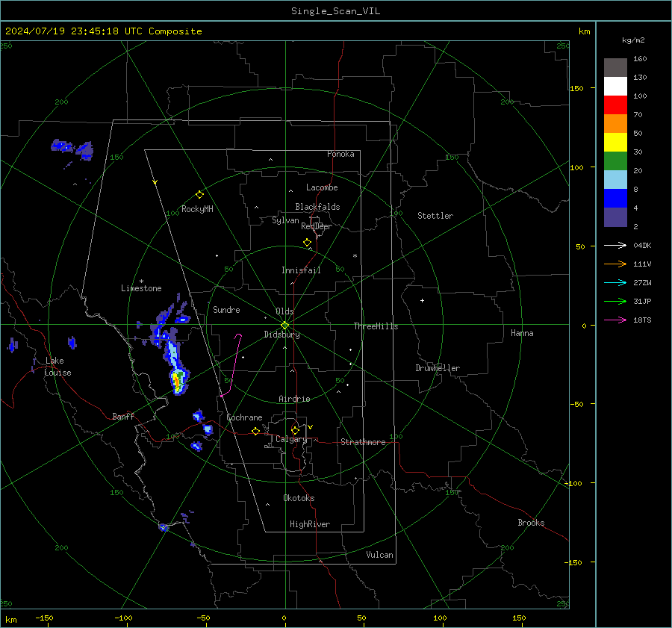
Task: Click the Brooks label
Action: (531, 523)
